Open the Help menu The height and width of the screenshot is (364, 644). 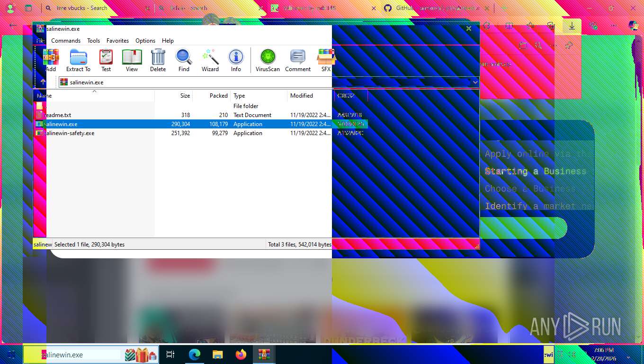tap(168, 41)
